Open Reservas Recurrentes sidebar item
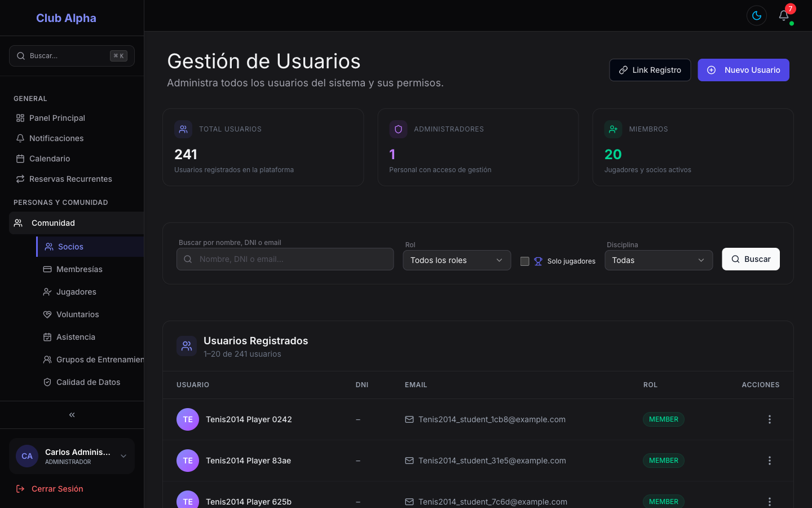Image resolution: width=812 pixels, height=508 pixels. tap(72, 179)
